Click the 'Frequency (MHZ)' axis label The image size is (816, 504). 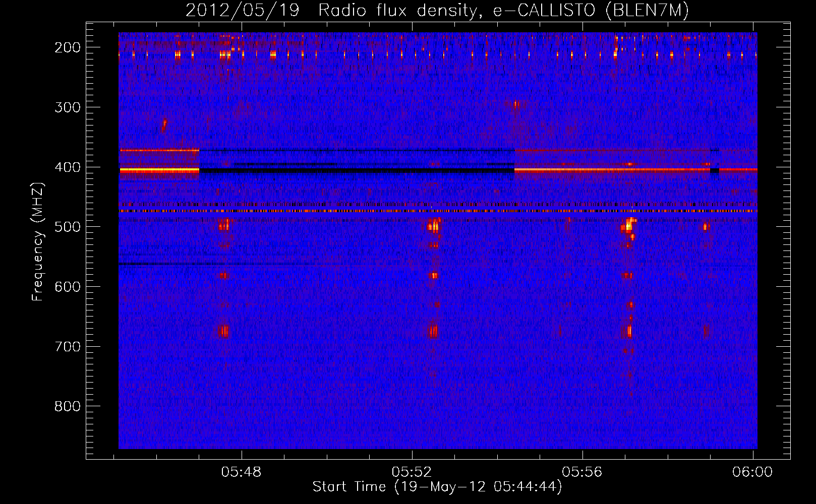tap(38, 241)
